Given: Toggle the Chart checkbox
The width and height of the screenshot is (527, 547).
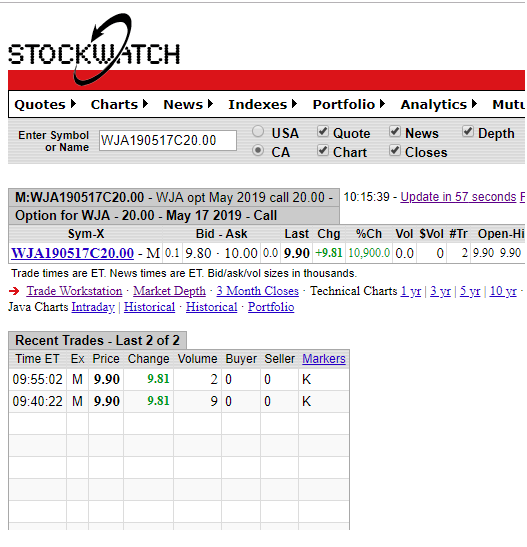Looking at the screenshot, I should pyautogui.click(x=323, y=151).
